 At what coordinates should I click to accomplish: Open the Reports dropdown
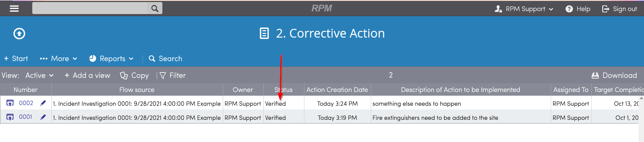pyautogui.click(x=111, y=58)
